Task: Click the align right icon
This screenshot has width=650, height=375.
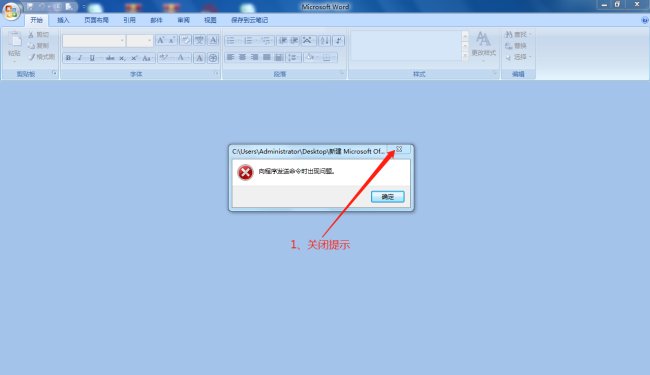Action: pos(255,57)
